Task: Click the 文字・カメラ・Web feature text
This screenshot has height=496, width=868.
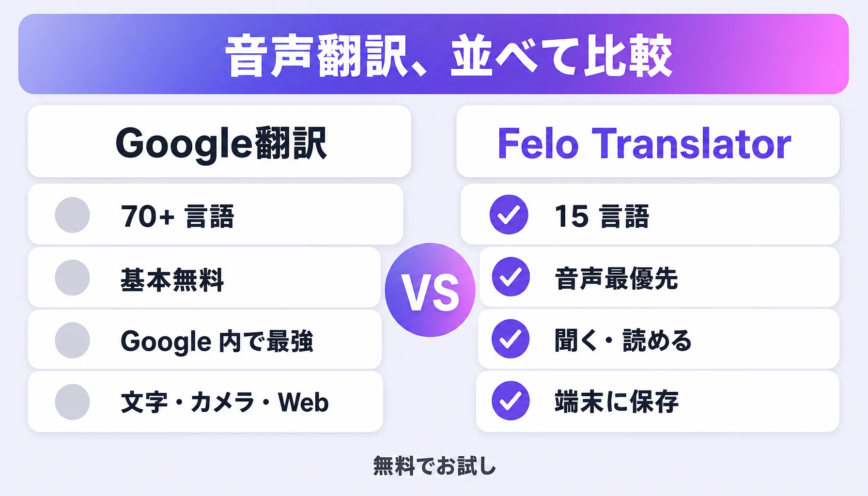Action: (x=225, y=402)
